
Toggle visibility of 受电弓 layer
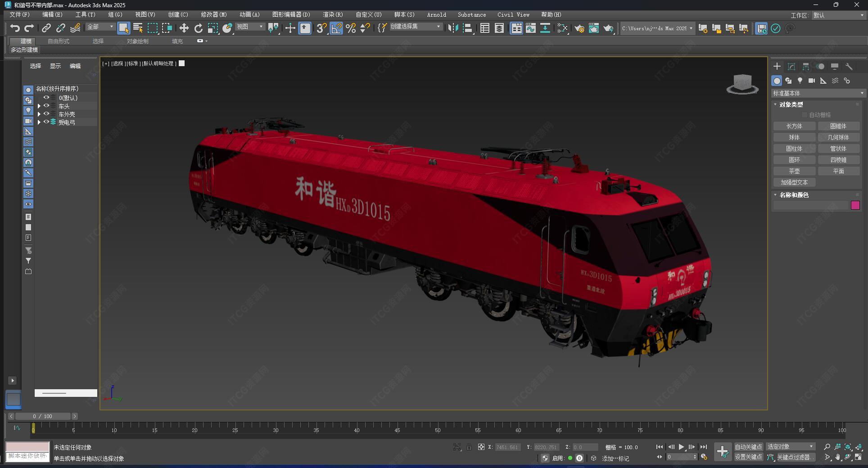pos(46,122)
